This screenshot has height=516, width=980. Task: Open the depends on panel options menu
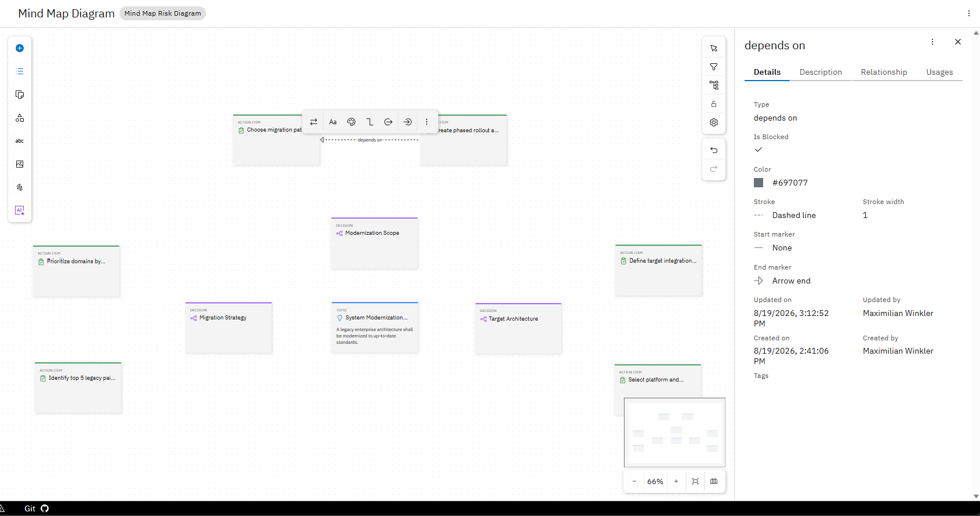(x=932, y=42)
